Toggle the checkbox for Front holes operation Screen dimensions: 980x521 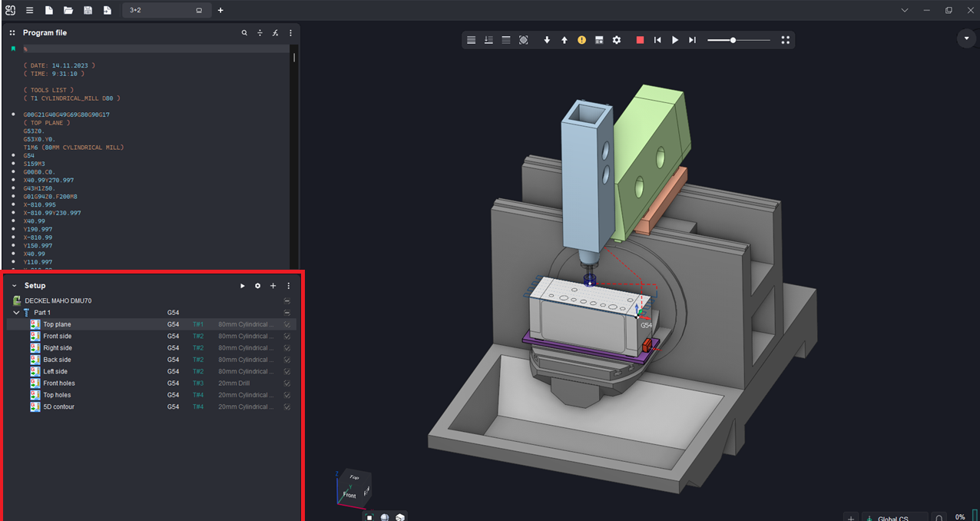tap(286, 383)
